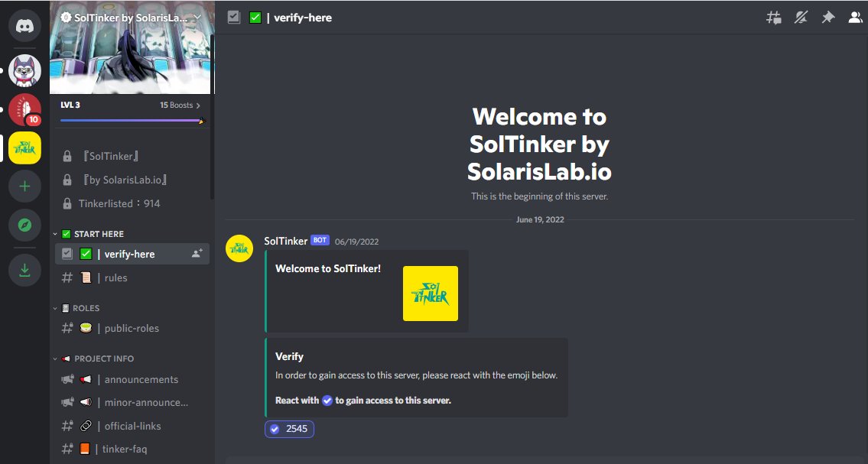The height and width of the screenshot is (464, 868).
Task: Click the verify-here channel title in header
Action: 303,18
